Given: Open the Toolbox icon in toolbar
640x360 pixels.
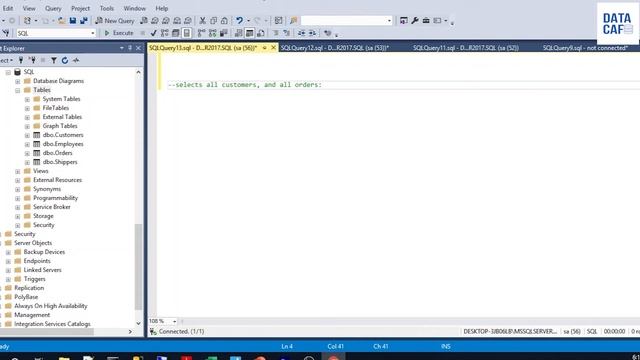Looking at the screenshot, I should click(426, 20).
